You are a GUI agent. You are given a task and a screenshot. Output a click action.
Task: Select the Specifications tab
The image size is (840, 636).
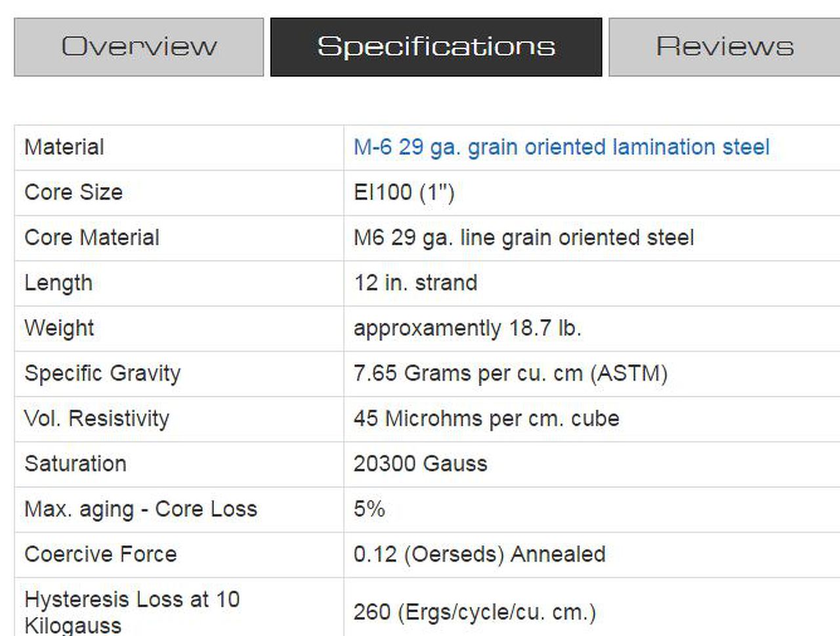click(436, 47)
